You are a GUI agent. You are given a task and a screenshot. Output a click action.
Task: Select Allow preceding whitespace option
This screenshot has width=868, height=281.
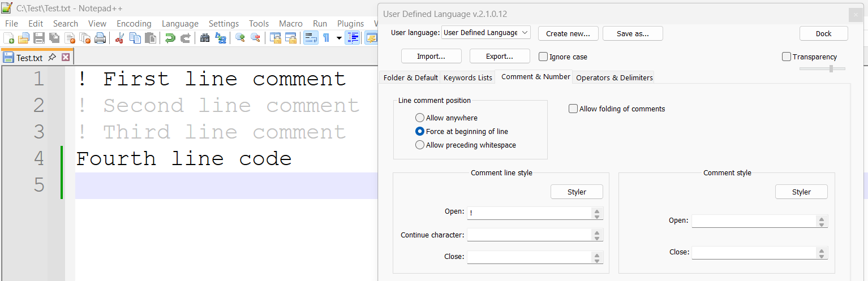tap(420, 145)
